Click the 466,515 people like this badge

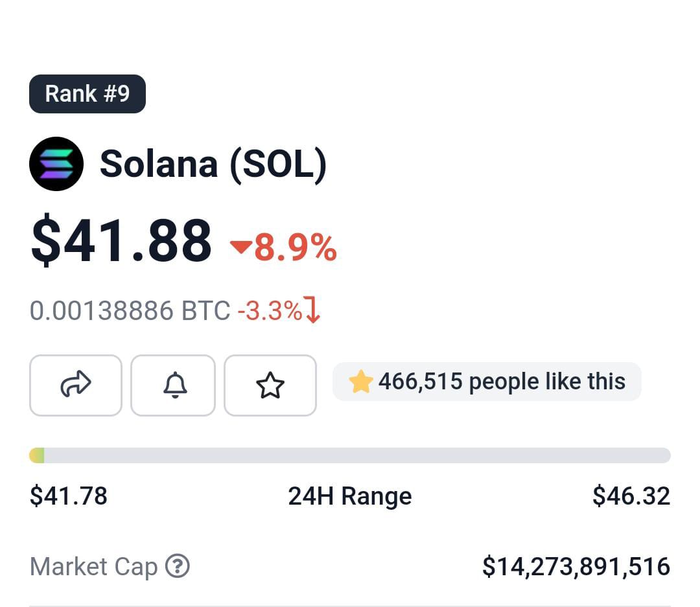[487, 382]
